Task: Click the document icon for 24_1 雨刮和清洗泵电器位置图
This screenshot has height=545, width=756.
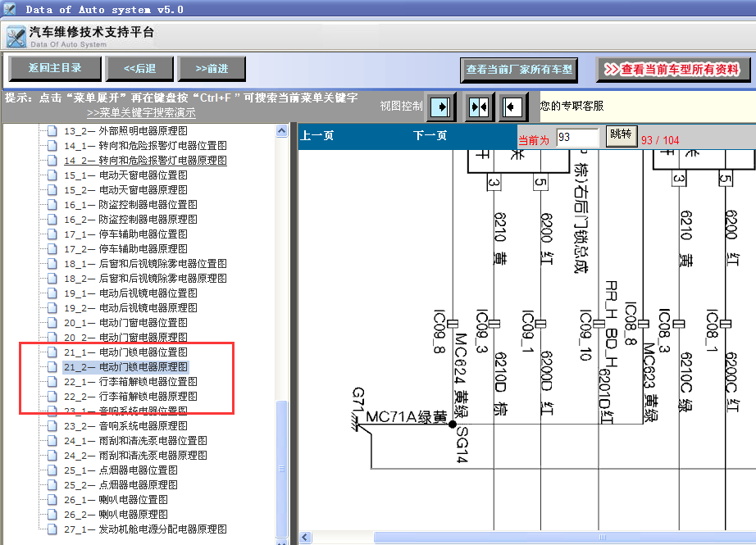Action: click(x=52, y=440)
